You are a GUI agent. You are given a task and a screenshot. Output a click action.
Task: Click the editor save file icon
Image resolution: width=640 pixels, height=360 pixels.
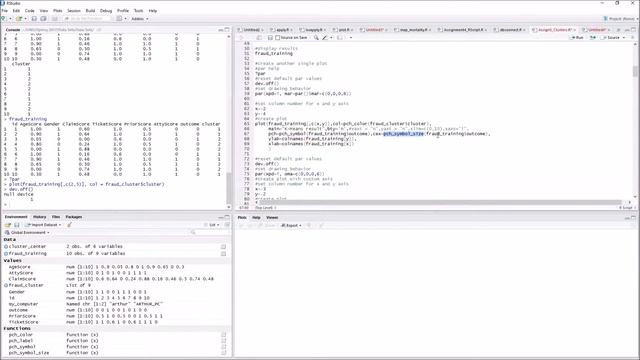click(x=270, y=38)
